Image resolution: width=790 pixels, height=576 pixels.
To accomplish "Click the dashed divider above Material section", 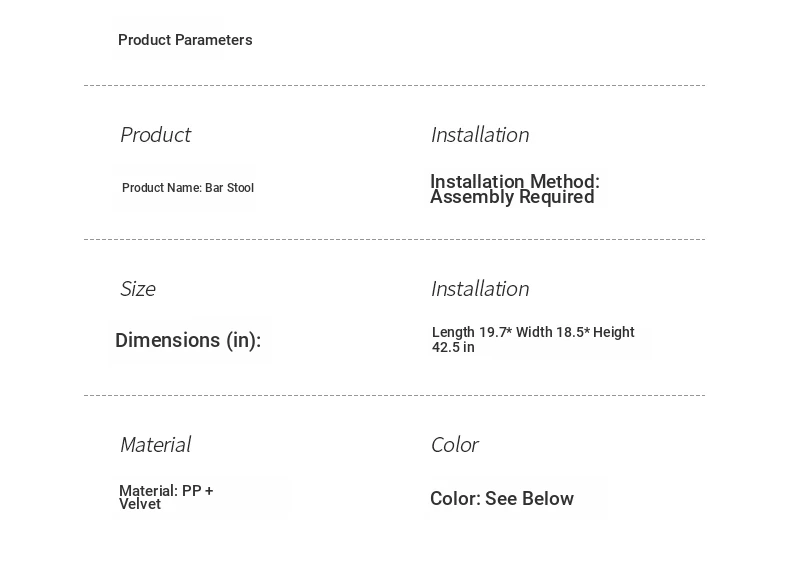I will pos(394,396).
